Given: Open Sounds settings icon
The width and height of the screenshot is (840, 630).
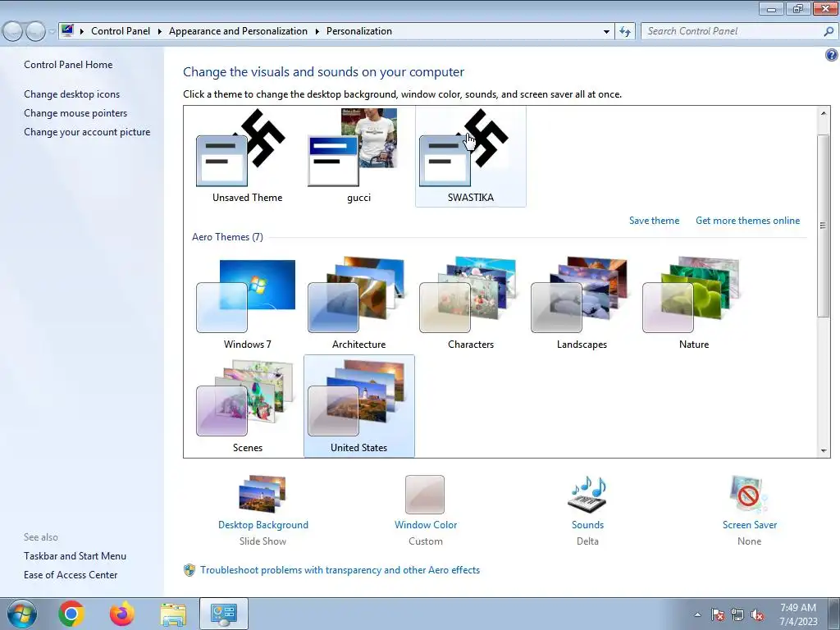Looking at the screenshot, I should coord(587,494).
